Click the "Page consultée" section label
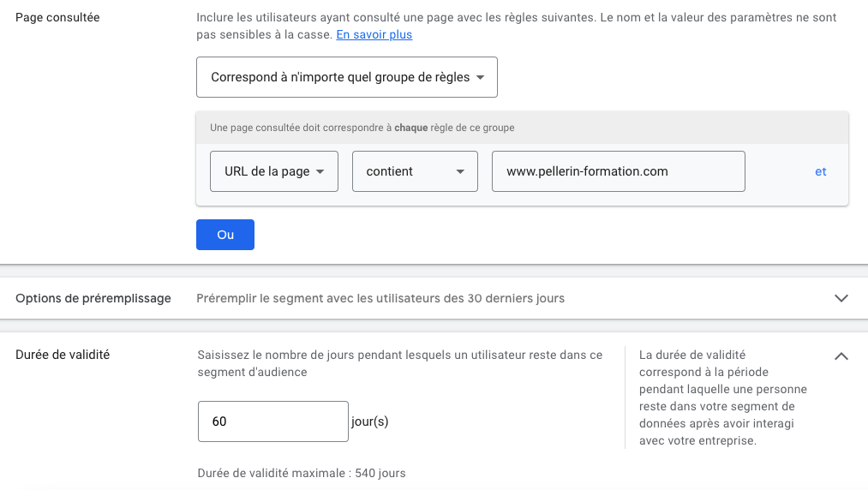The height and width of the screenshot is (490, 868). coord(57,17)
